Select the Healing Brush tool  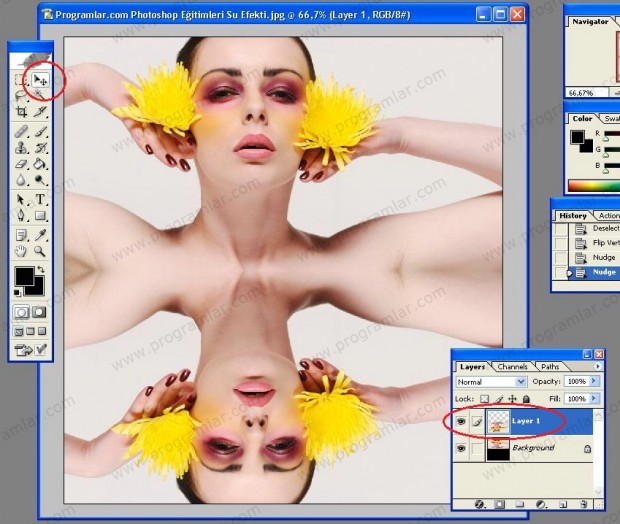pyautogui.click(x=21, y=131)
